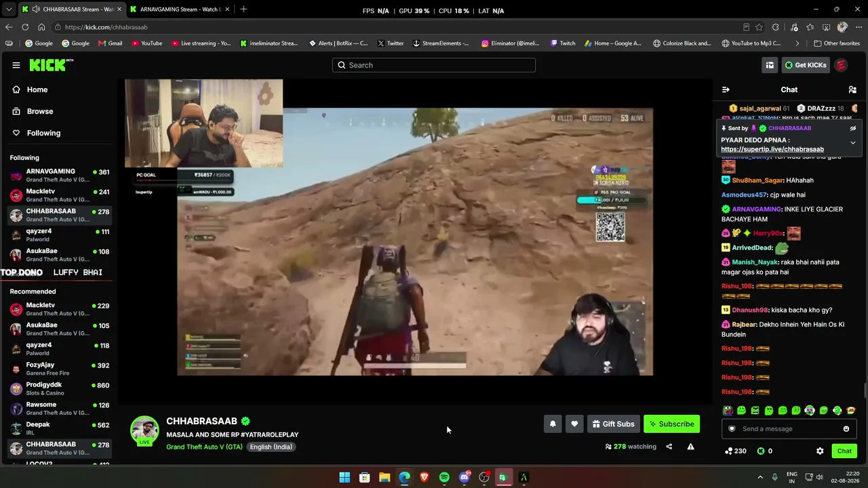
Task: Click the browser address bar URL
Action: click(106, 27)
